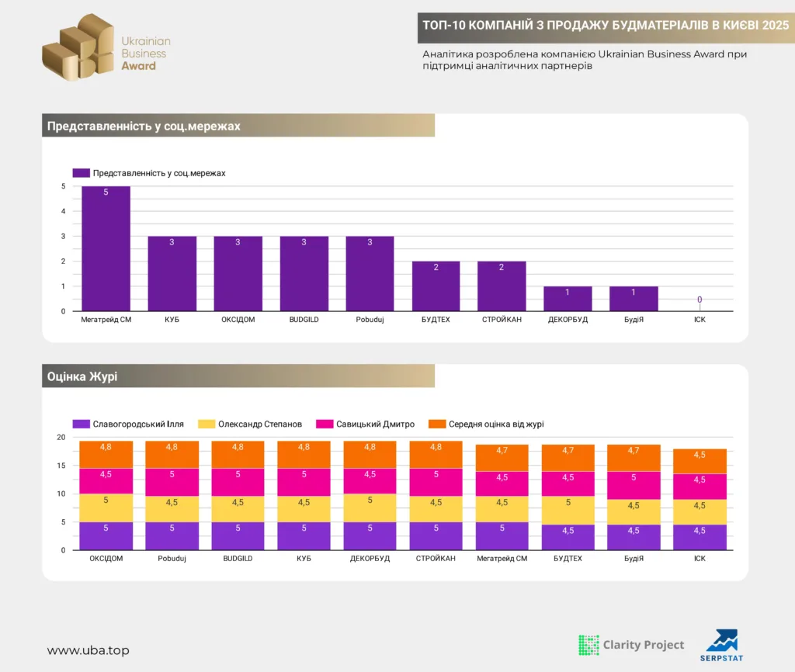Viewport: 795px width, 672px height.
Task: Click the БУДТЕХ bar in social chart
Action: coord(436,286)
